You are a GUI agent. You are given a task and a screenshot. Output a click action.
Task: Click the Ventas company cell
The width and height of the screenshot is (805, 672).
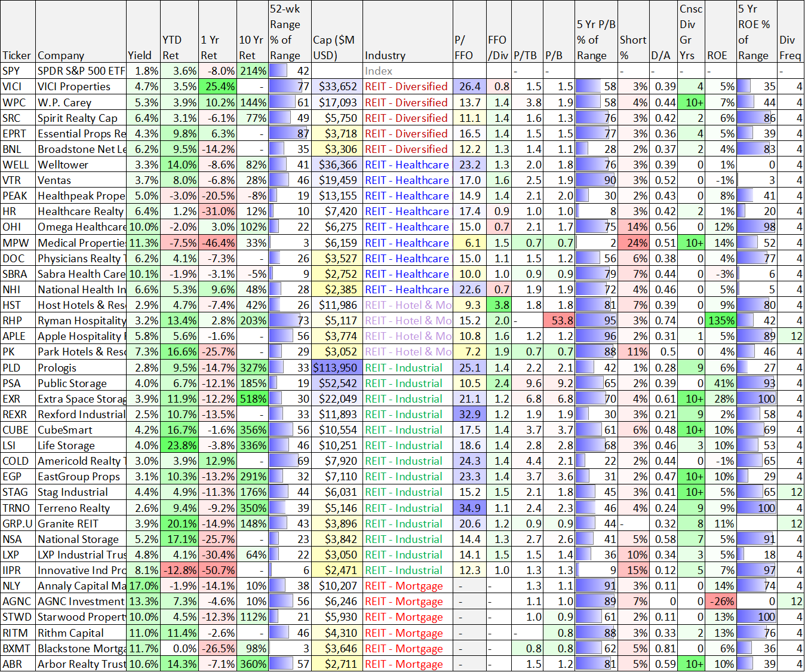(81, 180)
